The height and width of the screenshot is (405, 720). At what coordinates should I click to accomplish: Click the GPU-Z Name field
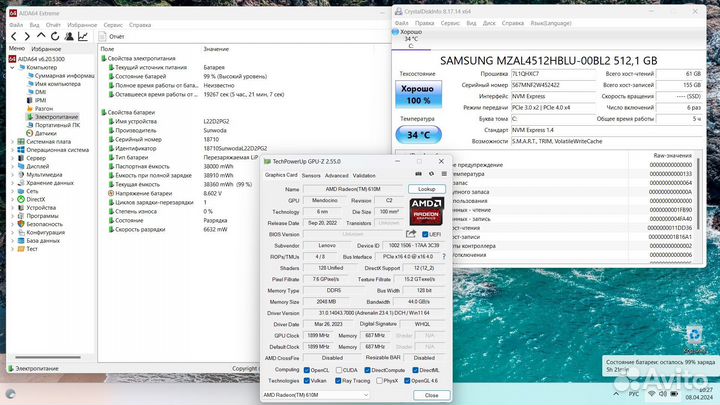(353, 189)
